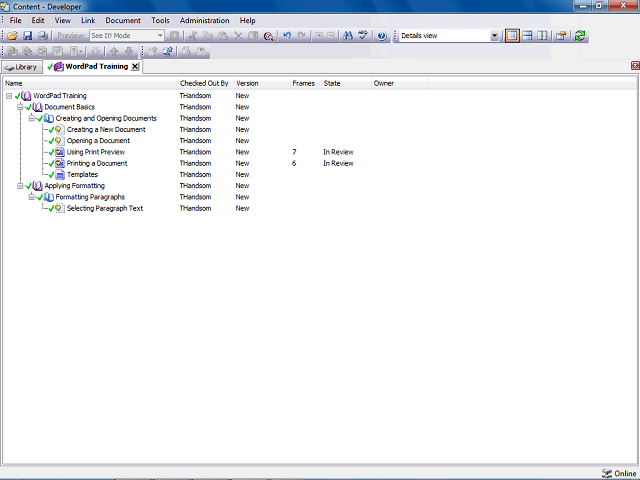Sort by the Name column header
The image size is (640, 480).
pyautogui.click(x=90, y=83)
